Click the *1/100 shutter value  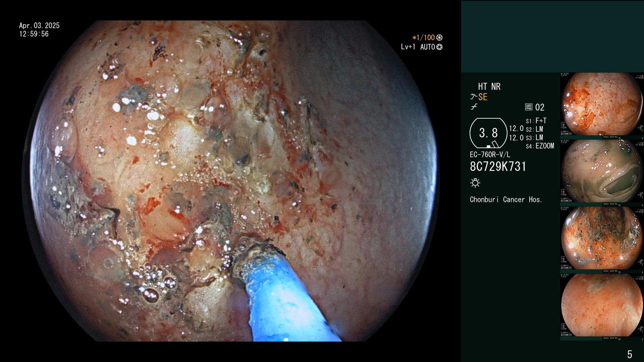424,38
